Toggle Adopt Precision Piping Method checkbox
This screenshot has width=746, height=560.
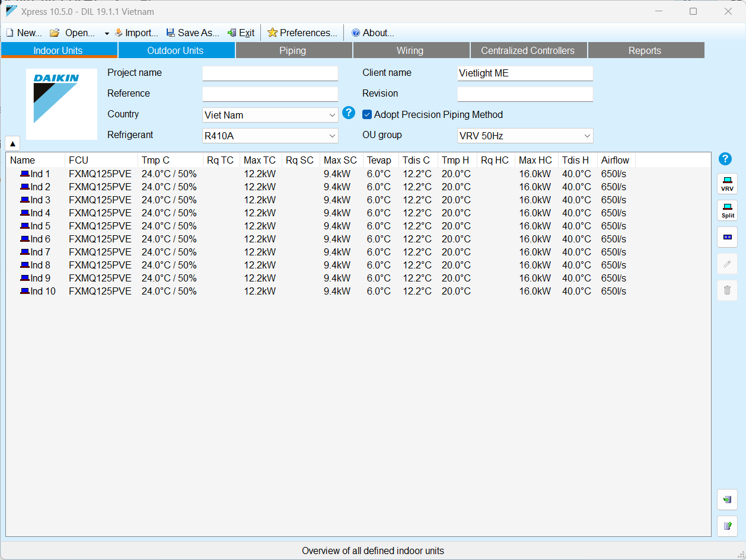pyautogui.click(x=367, y=115)
